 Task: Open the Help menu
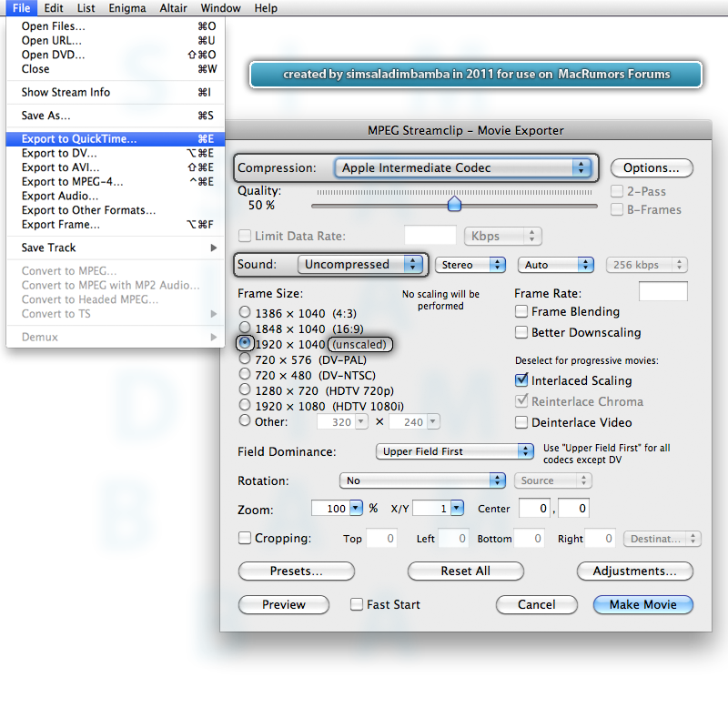(266, 8)
